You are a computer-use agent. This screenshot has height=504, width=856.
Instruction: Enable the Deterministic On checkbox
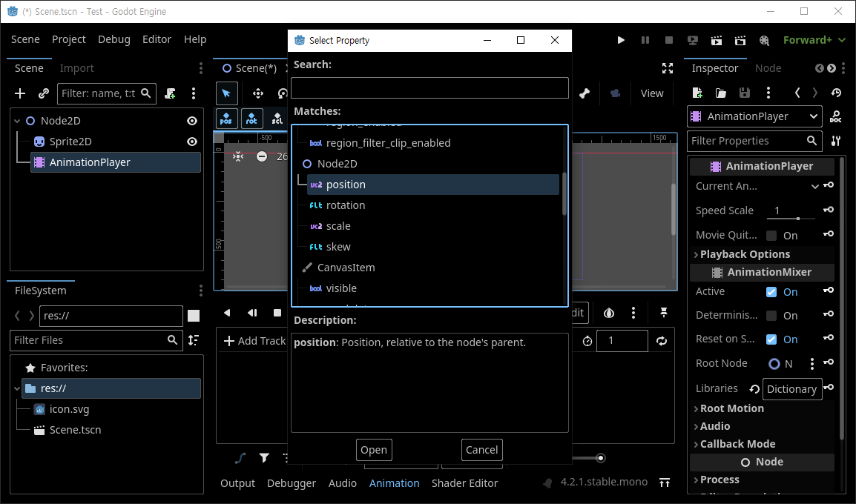tap(771, 316)
